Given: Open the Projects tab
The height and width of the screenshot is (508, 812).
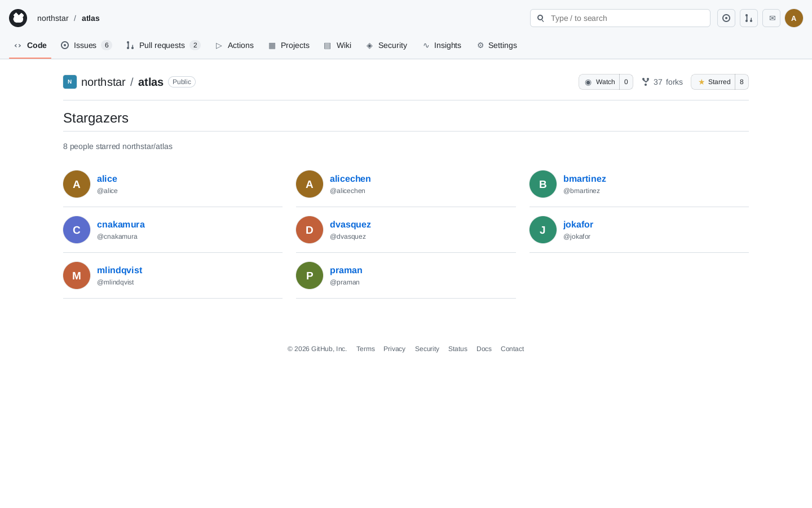Looking at the screenshot, I should [x=289, y=45].
